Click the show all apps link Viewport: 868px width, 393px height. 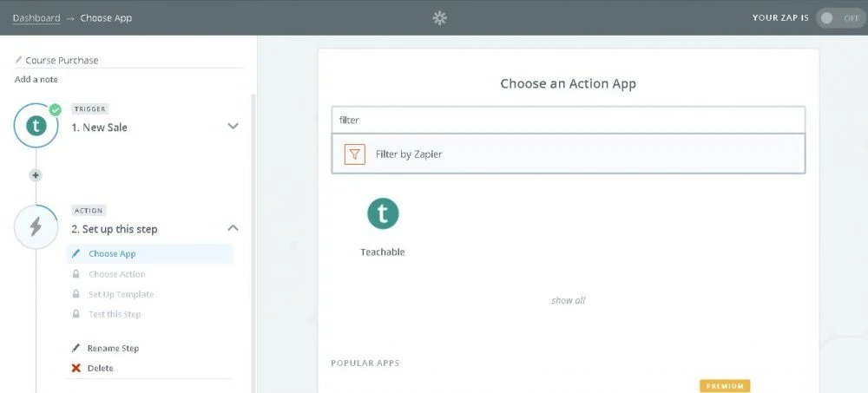(568, 300)
